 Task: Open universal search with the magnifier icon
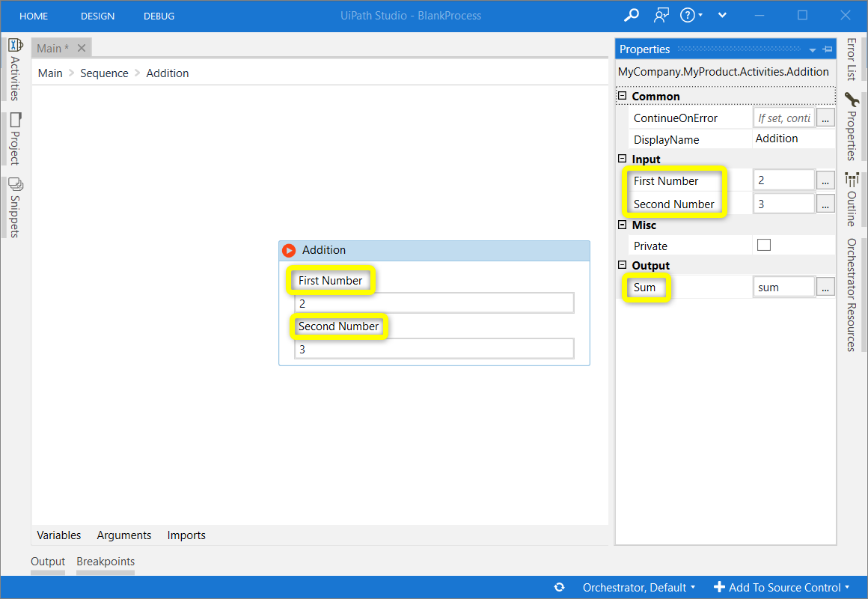point(631,15)
